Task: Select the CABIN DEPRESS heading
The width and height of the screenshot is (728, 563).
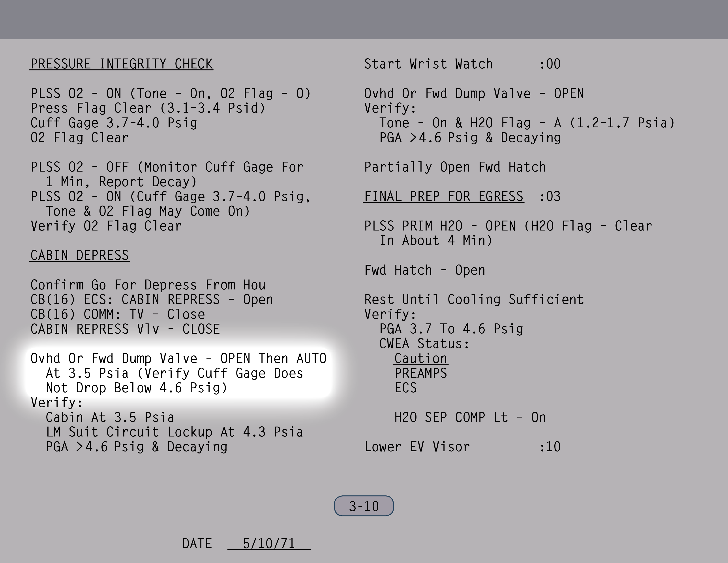Action: tap(80, 255)
